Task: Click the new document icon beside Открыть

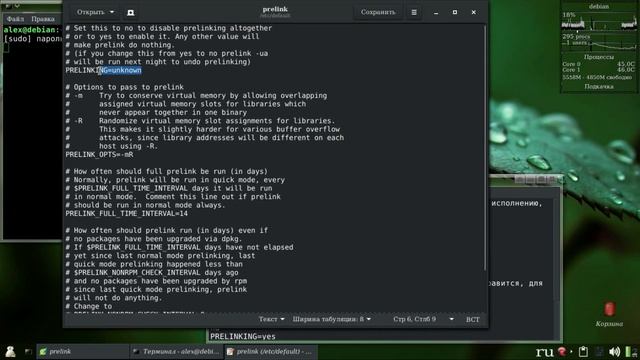Action: [x=131, y=13]
